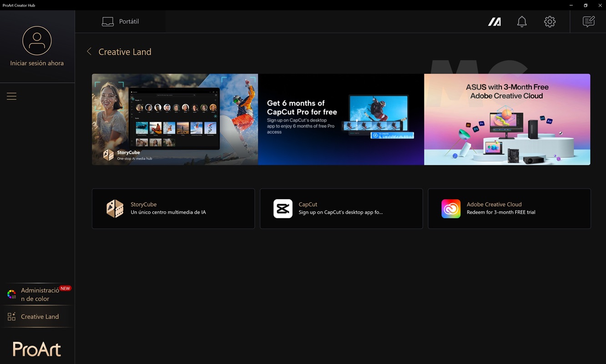This screenshot has height=364, width=606.
Task: Click the Adobe Creative Cloud icon
Action: 451,209
